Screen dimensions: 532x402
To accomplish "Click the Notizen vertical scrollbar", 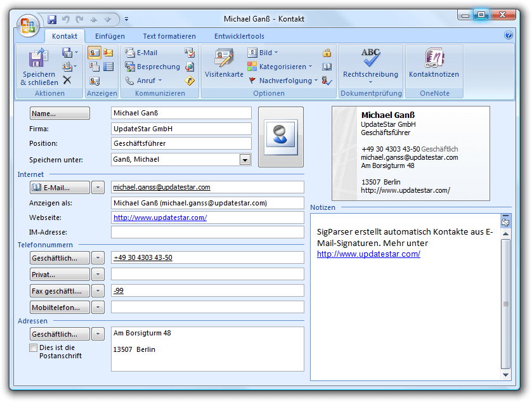I will pos(505,298).
